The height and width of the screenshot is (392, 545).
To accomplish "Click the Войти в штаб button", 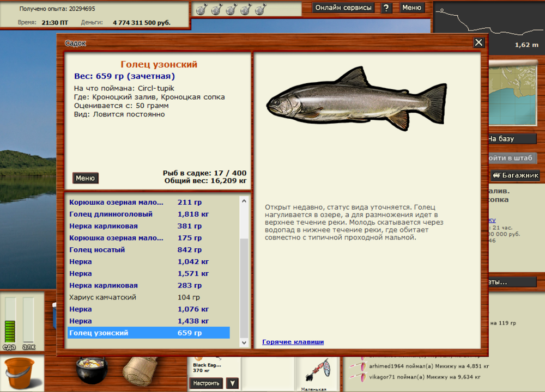I will click(513, 157).
